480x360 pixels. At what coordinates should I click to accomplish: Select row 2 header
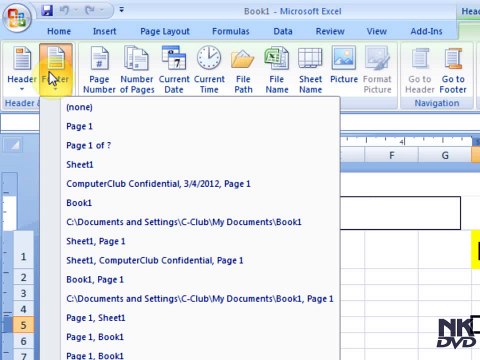[23, 277]
